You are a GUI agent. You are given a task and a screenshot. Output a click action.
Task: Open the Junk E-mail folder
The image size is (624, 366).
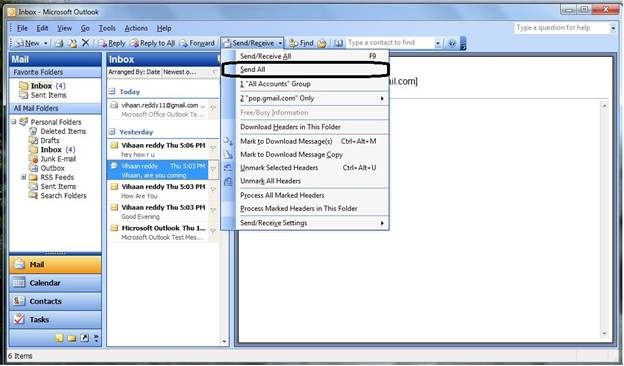coord(53,159)
